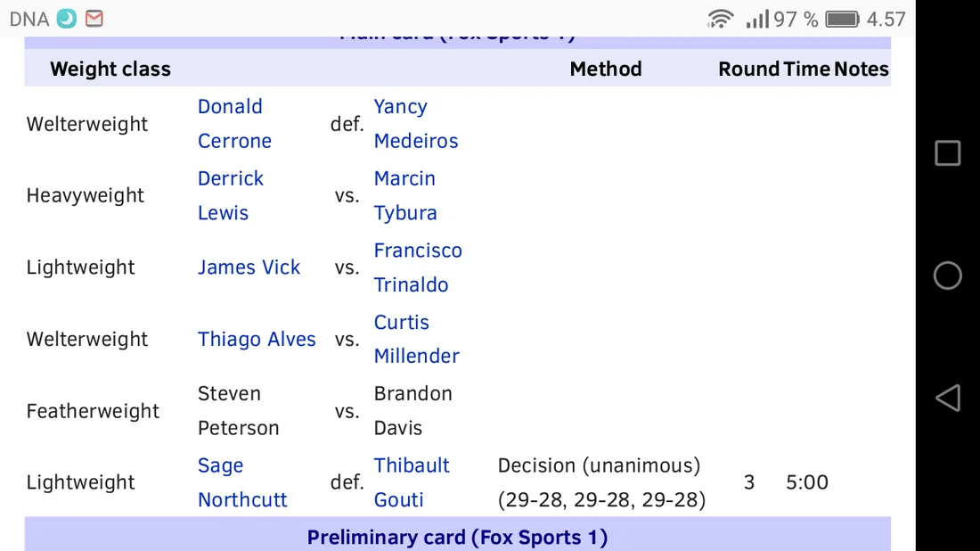Screen dimensions: 980x551
Task: Open Curtis Millender's link
Action: tap(416, 339)
